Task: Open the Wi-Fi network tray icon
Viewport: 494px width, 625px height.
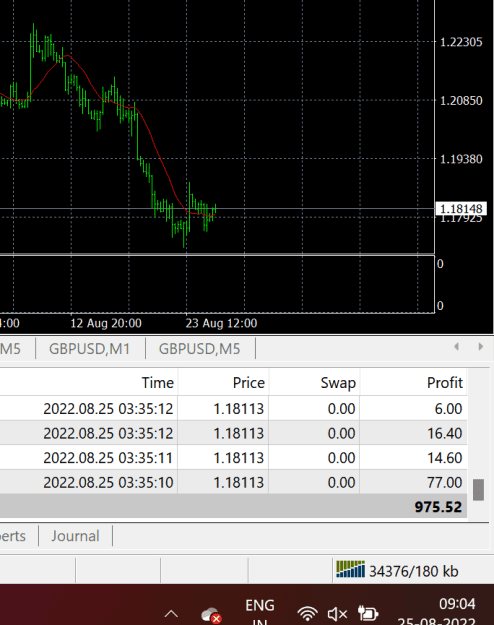Action: (x=308, y=613)
